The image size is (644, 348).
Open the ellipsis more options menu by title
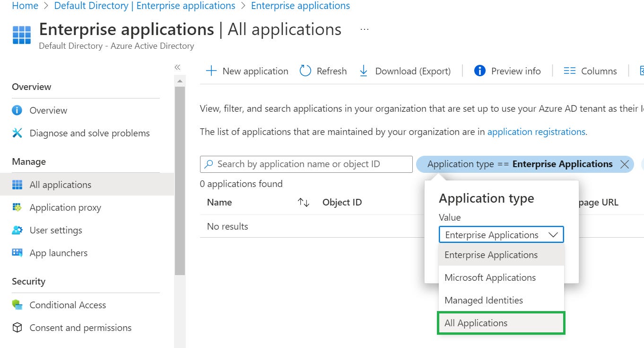pos(364,29)
